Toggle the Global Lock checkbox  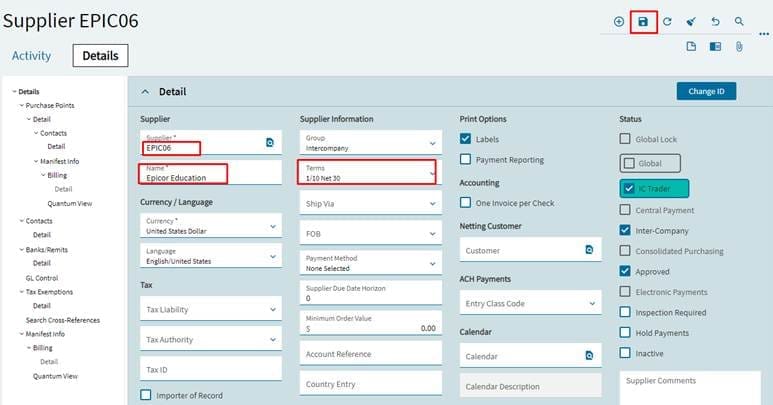coord(625,139)
